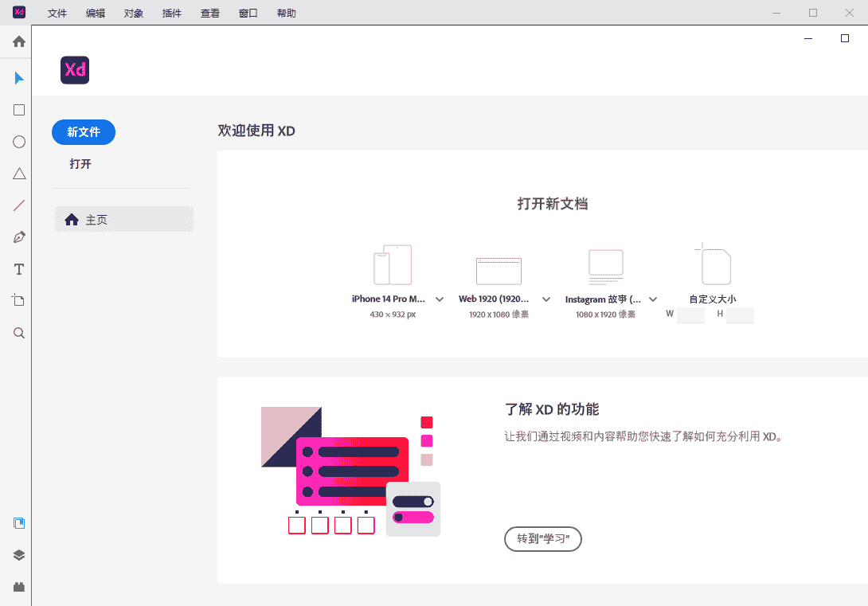868x606 pixels.
Task: Expand Web 1920 preset dropdown
Action: point(546,299)
